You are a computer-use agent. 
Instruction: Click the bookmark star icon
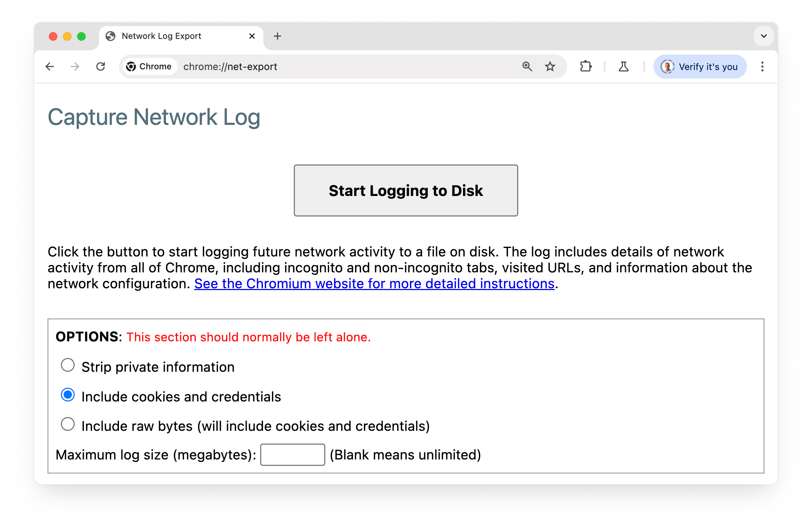[549, 66]
